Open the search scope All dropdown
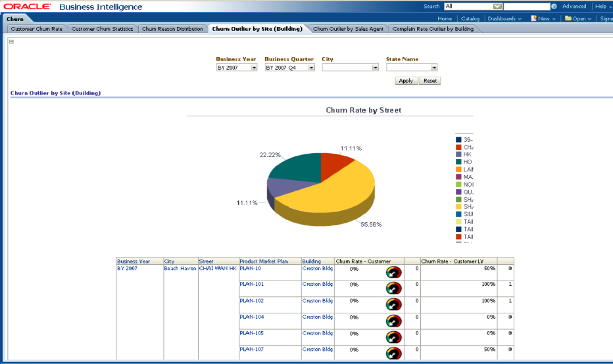The height and width of the screenshot is (364, 613). click(497, 7)
